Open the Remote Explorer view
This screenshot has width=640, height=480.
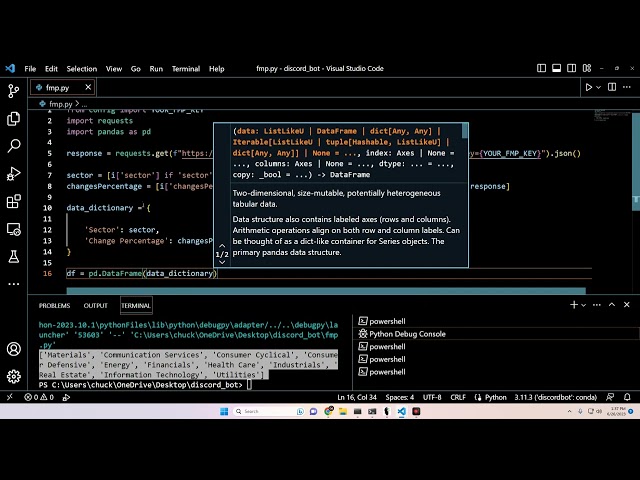(13, 229)
